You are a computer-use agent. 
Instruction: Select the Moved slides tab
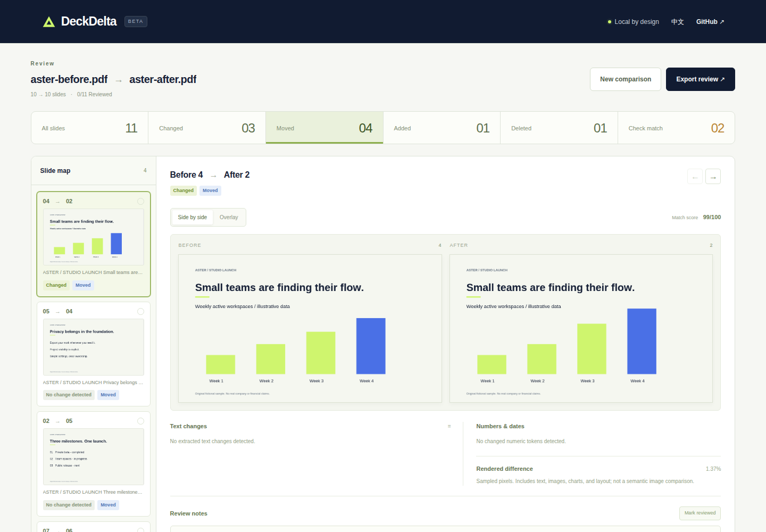(324, 128)
